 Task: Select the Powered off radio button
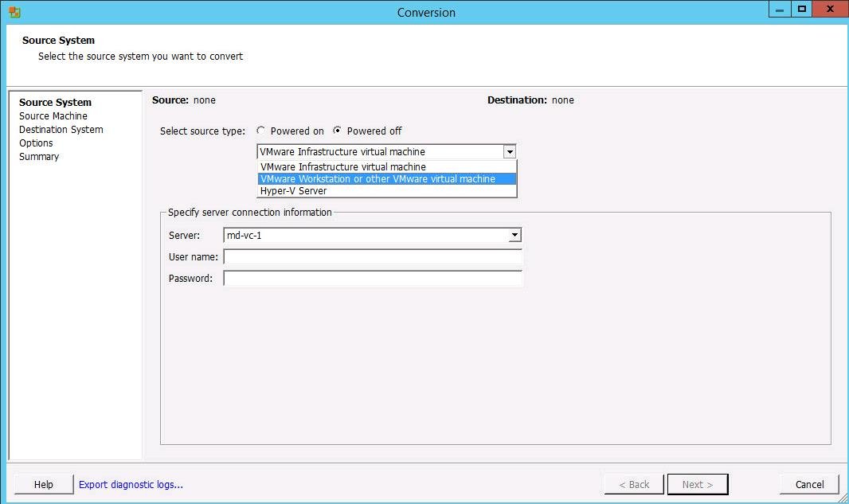tap(338, 131)
